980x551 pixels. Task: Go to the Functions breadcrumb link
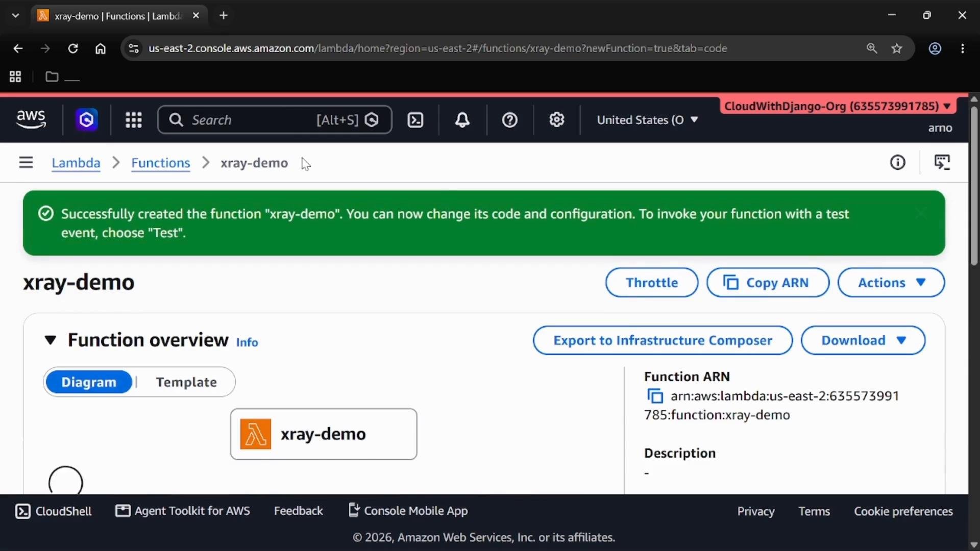[x=161, y=163]
